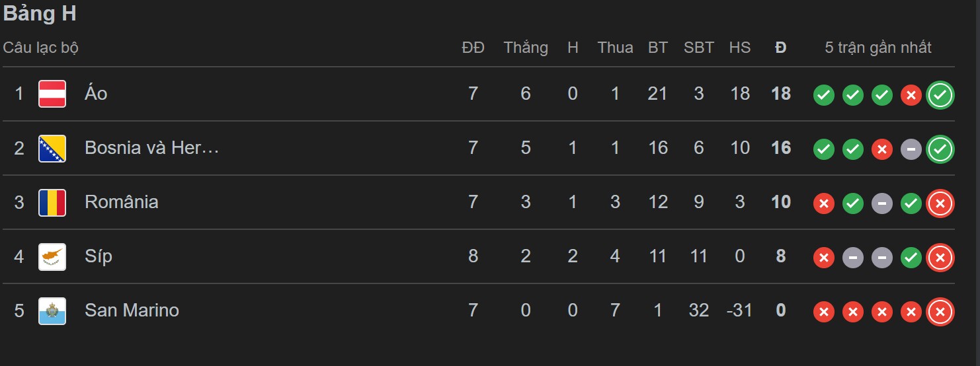The height and width of the screenshot is (366, 980).
Task: Click the Síp team name
Action: 99,256
